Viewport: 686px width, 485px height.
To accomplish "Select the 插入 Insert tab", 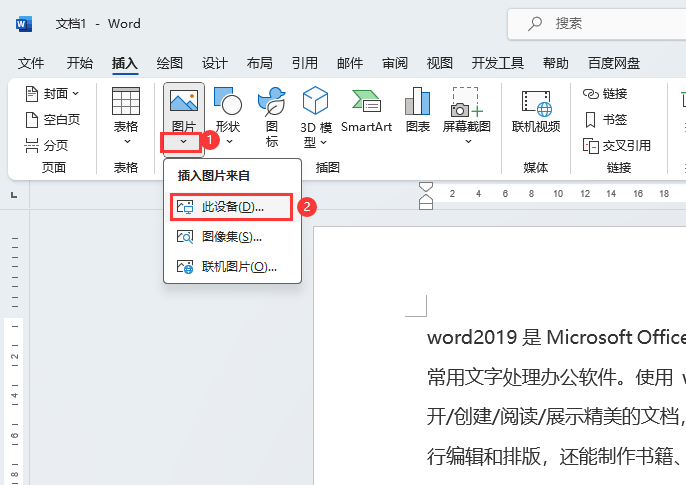I will [125, 63].
